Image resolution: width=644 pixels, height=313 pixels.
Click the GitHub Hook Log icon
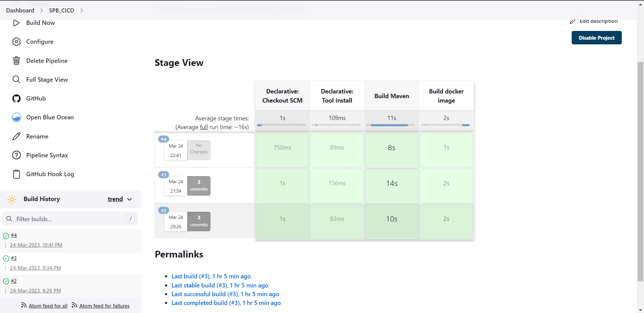(16, 174)
